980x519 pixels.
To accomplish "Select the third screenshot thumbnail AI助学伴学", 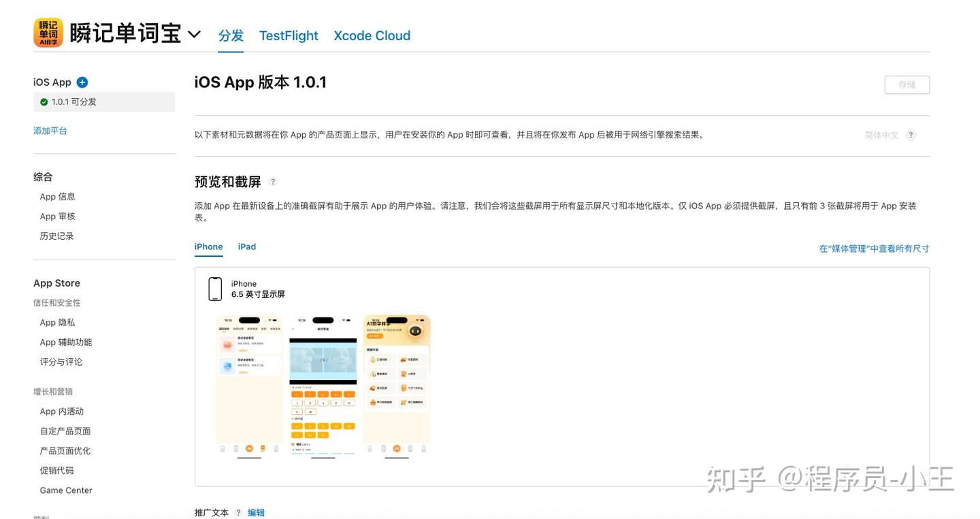I will click(397, 387).
